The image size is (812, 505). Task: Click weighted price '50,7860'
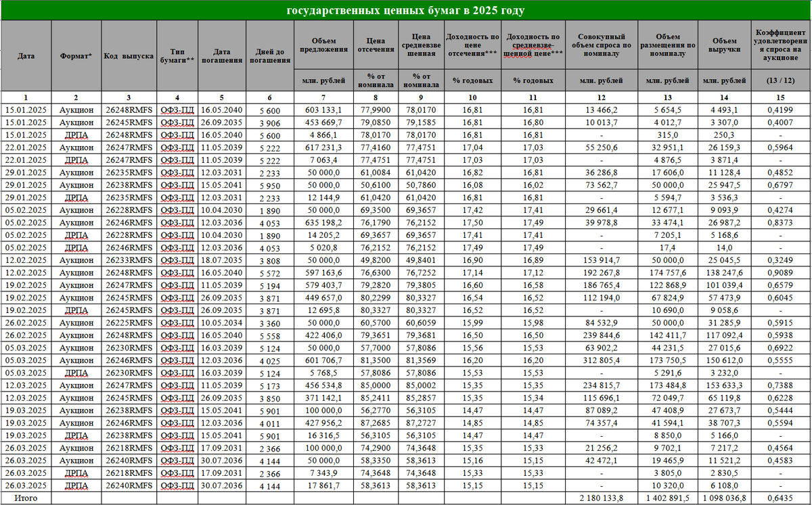[422, 185]
